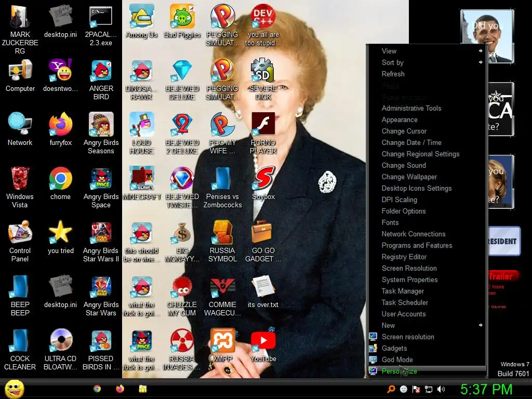
Task: Select the ULTRA CD BLOATW... disc icon
Action: pyautogui.click(x=61, y=349)
